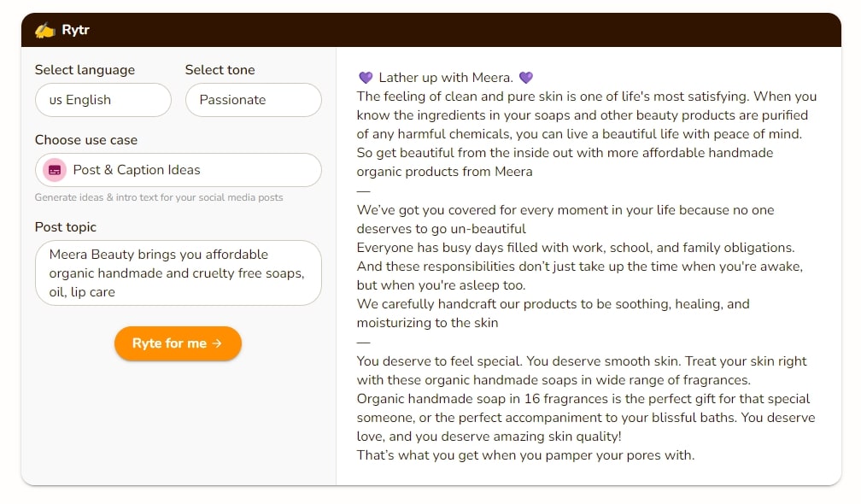Place cursor in You deserve to feel special paragraph
The image size is (861, 504).
coord(582,371)
